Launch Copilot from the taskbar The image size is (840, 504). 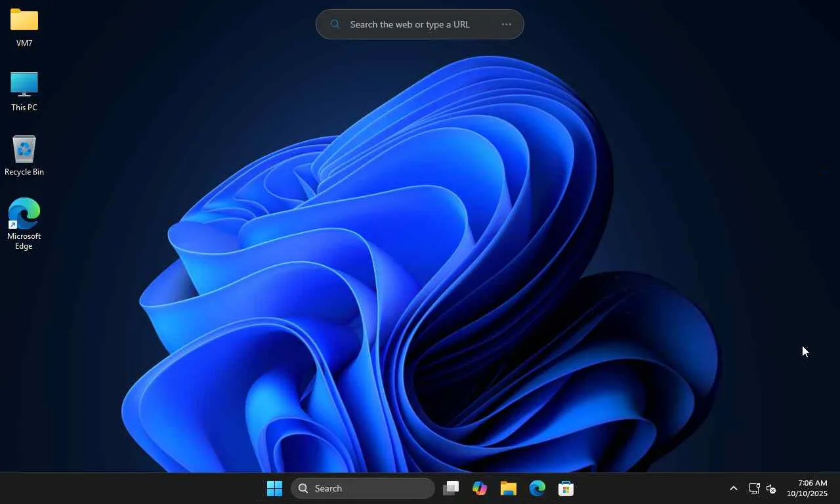[x=480, y=488]
